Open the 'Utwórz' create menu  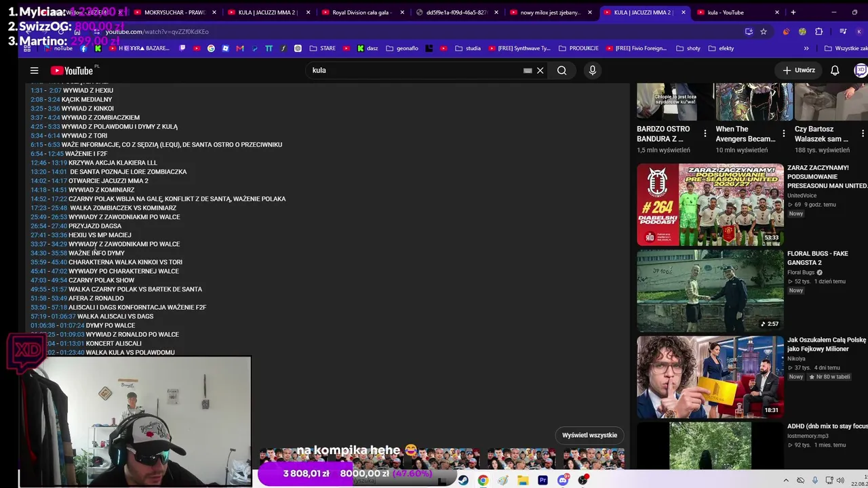click(799, 70)
